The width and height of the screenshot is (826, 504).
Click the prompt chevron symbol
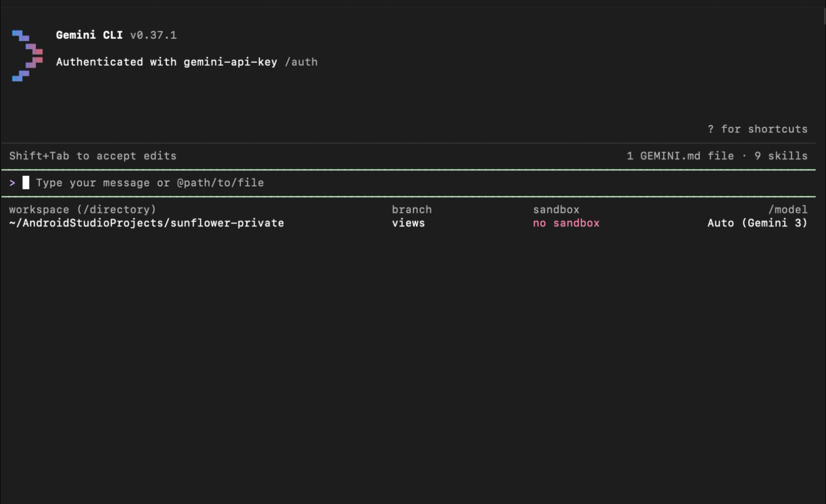coord(12,182)
